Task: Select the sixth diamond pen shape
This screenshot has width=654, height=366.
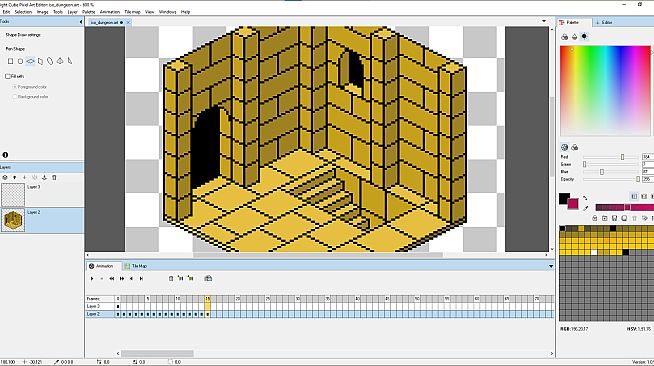Action: point(60,61)
